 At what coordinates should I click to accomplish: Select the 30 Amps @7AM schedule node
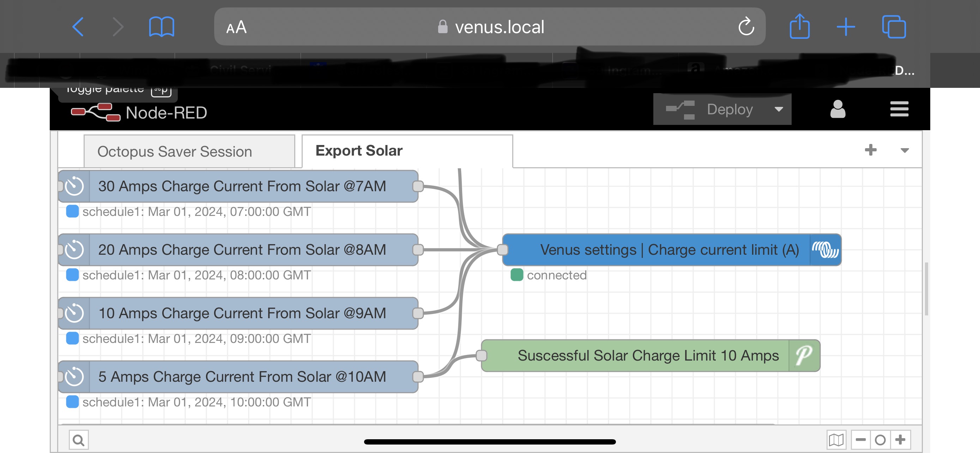[x=238, y=186]
